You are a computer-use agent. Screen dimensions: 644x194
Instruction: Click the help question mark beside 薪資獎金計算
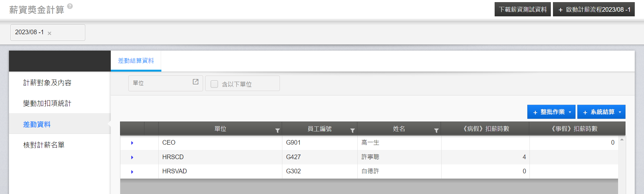pos(70,6)
